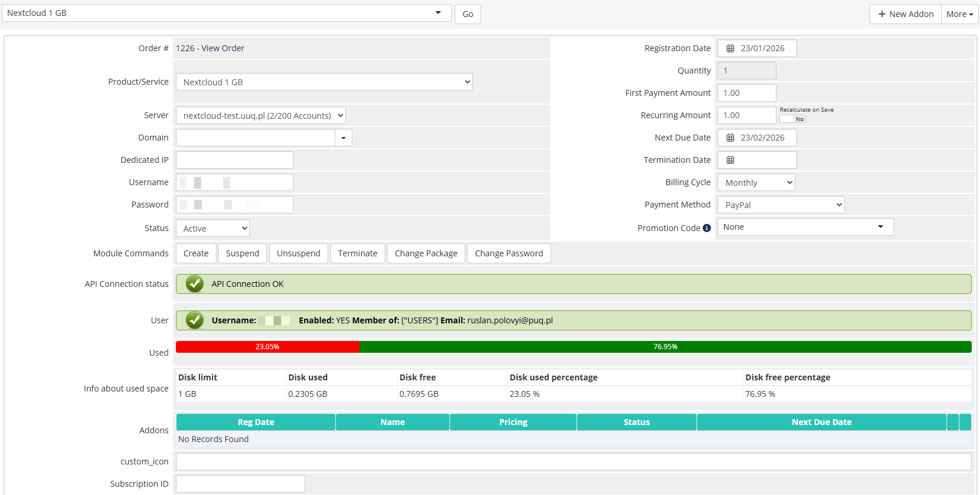
Task: Open the More menu
Action: point(959,14)
